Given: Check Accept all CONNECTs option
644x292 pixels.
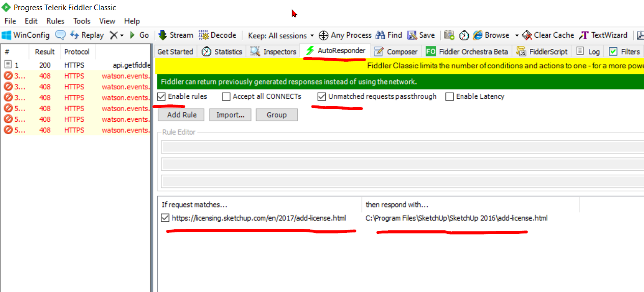Looking at the screenshot, I should tap(226, 96).
